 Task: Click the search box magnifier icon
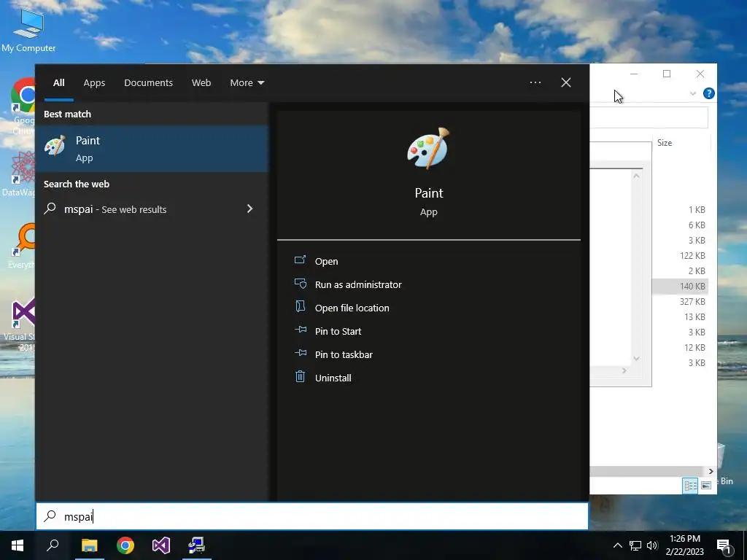(50, 516)
